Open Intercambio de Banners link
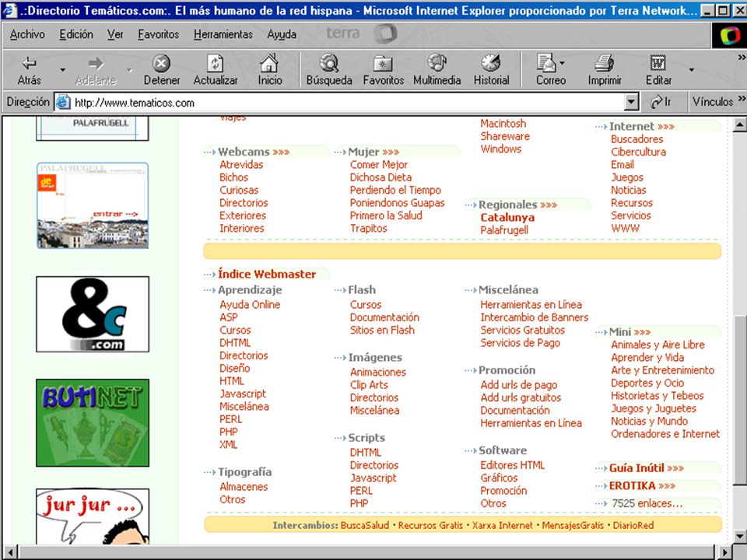This screenshot has width=747, height=560. pyautogui.click(x=534, y=317)
